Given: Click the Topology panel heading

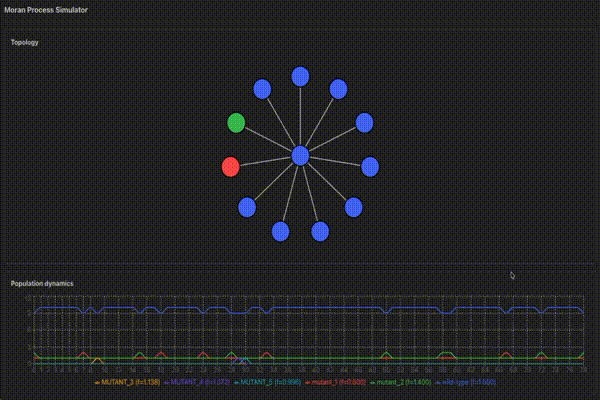Looking at the screenshot, I should (x=24, y=42).
